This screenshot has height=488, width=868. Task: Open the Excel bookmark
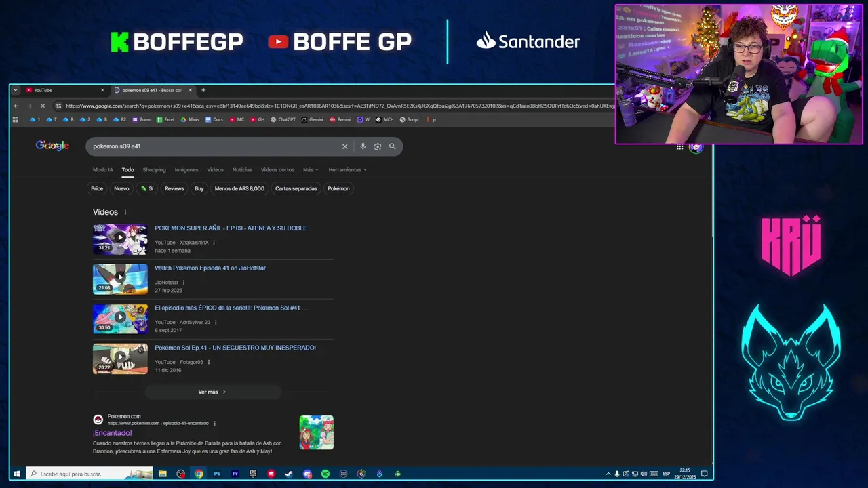pyautogui.click(x=165, y=119)
